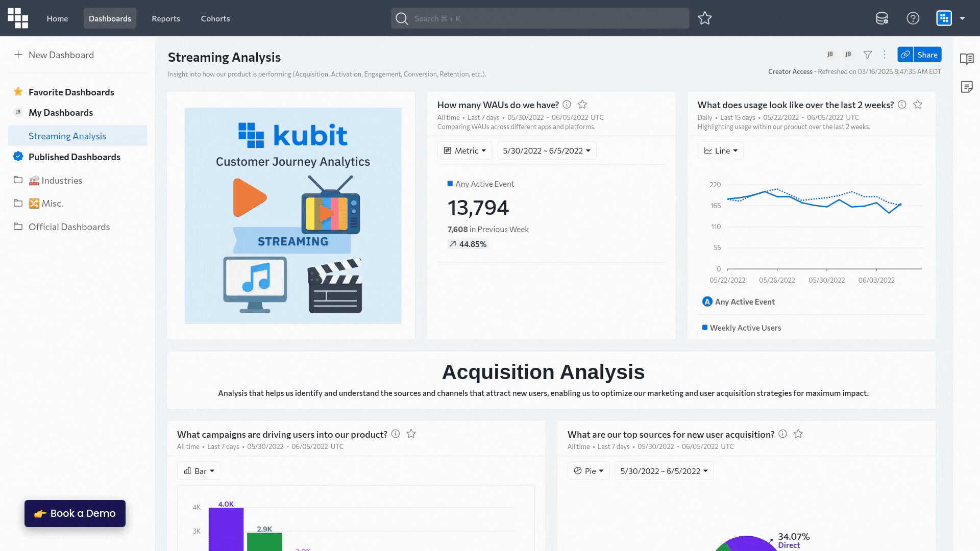This screenshot has height=551, width=980.
Task: Click the Kubit logo in top bar
Action: coord(17,18)
